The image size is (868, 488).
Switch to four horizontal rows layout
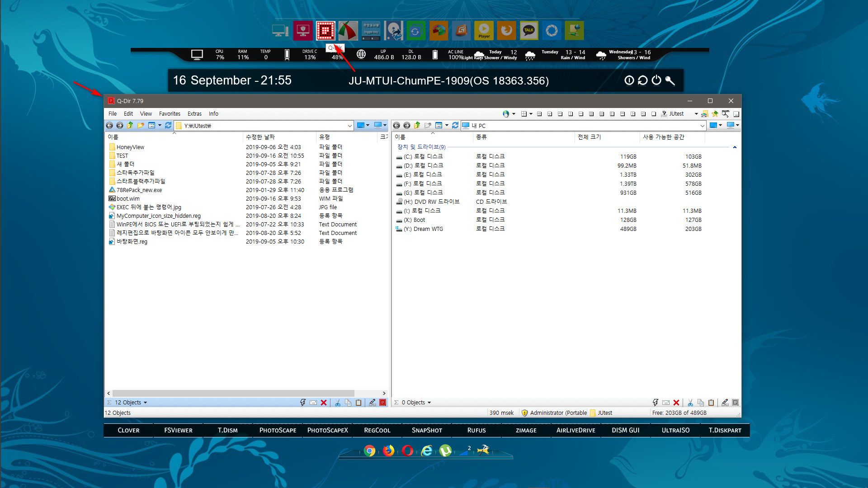pyautogui.click(x=602, y=114)
